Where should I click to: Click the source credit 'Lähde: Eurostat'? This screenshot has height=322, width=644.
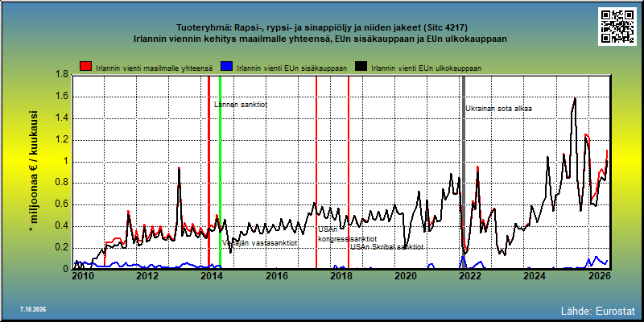[x=598, y=311]
